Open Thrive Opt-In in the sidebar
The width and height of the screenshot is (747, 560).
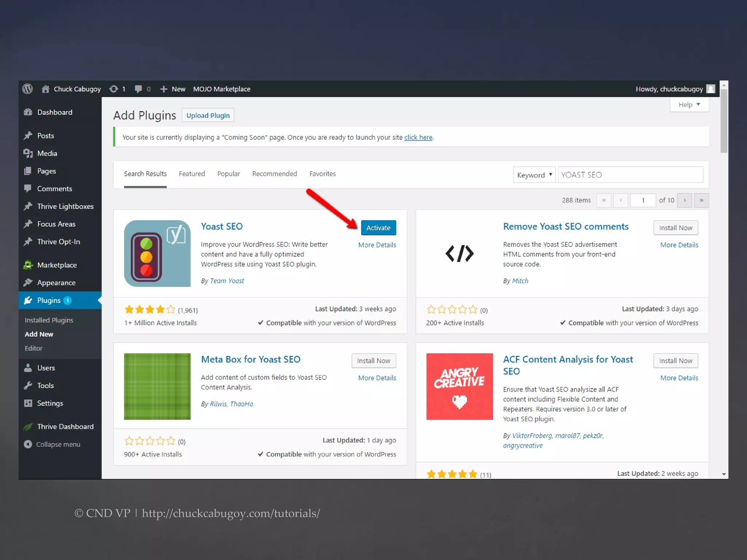point(60,242)
